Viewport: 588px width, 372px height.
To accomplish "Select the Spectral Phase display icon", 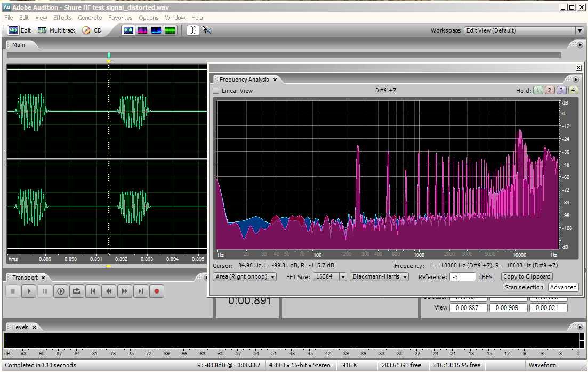I will pos(170,30).
